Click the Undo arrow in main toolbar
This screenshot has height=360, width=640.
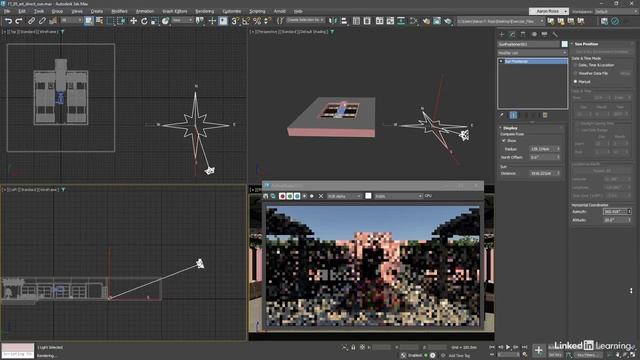click(8, 21)
